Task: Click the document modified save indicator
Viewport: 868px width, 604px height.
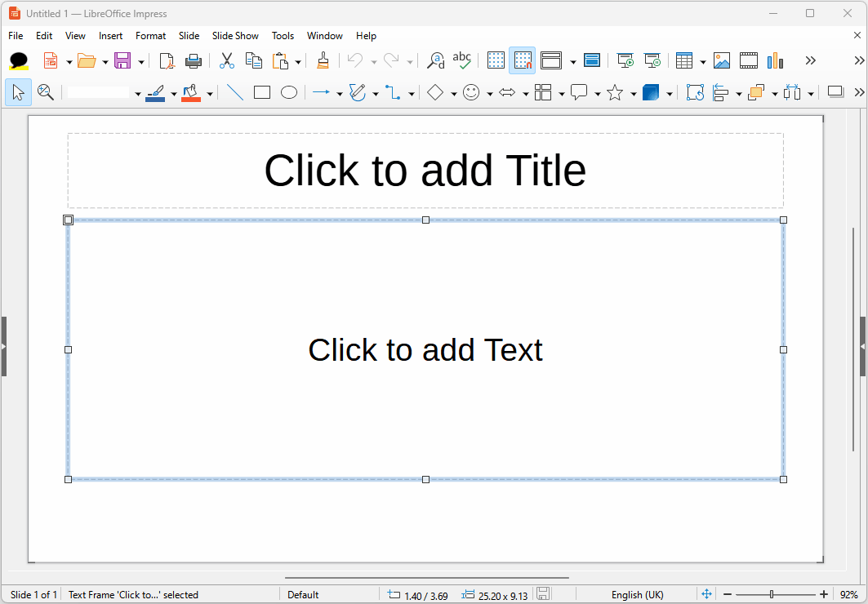Action: [x=543, y=594]
